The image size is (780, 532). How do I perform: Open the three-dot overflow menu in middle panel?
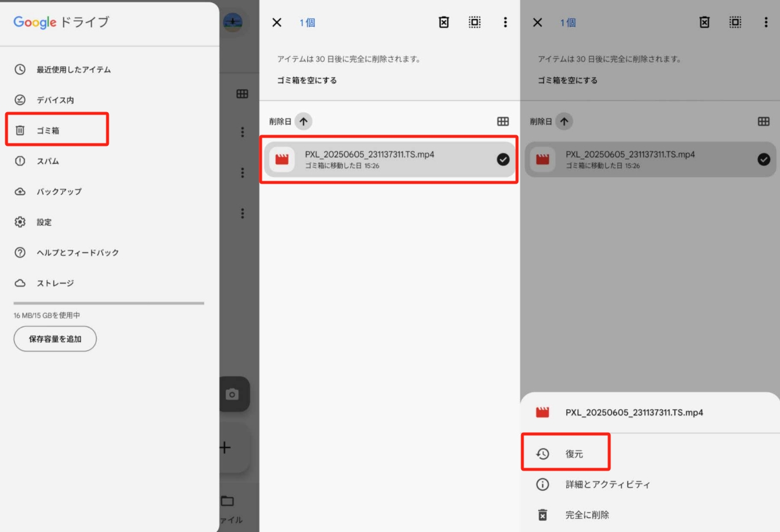[x=505, y=22]
